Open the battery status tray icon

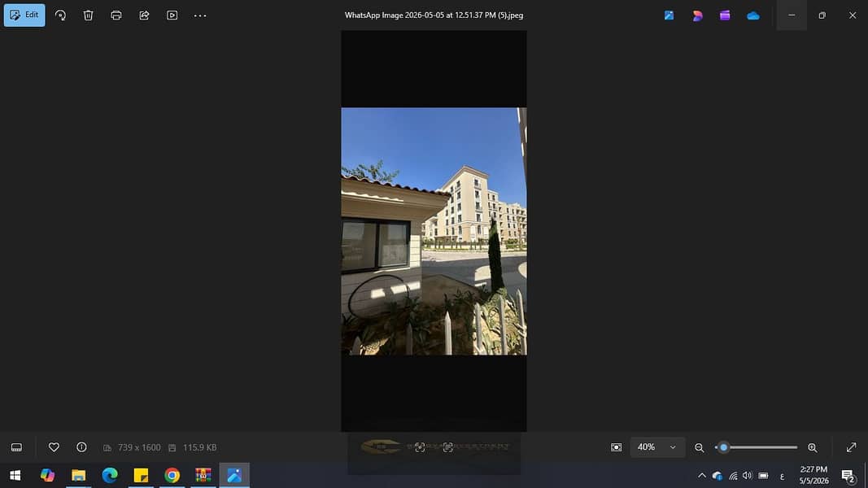763,475
